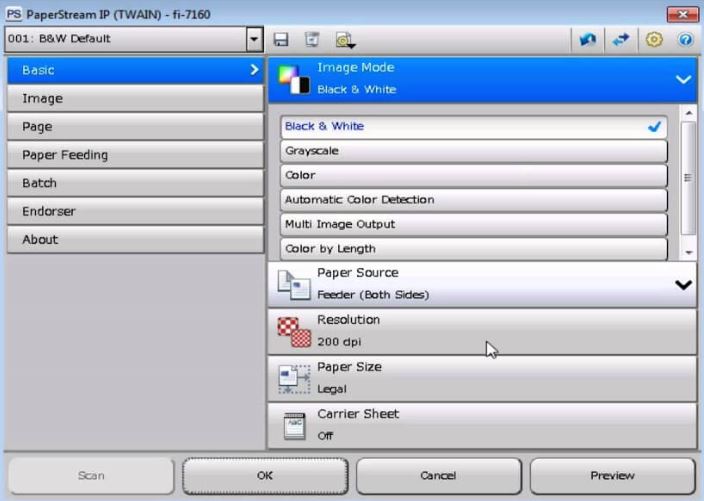Viewport: 704px width, 501px height.
Task: Click the Resolution red checkered icon
Action: [294, 332]
